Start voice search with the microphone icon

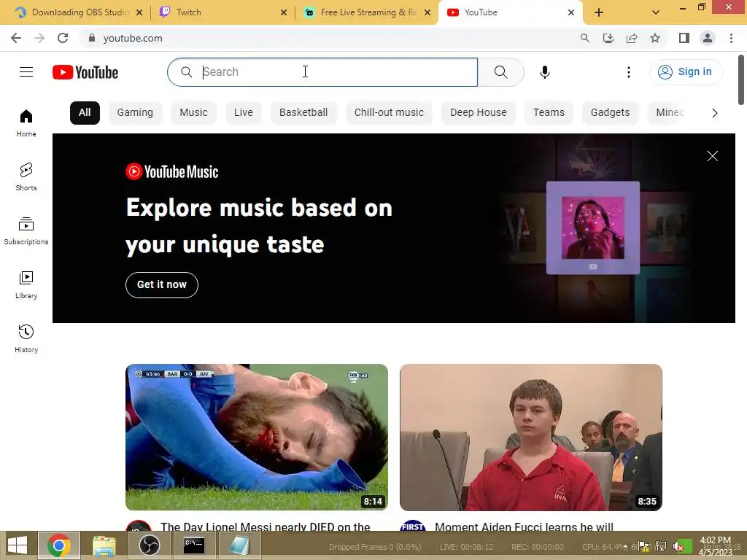click(x=544, y=72)
